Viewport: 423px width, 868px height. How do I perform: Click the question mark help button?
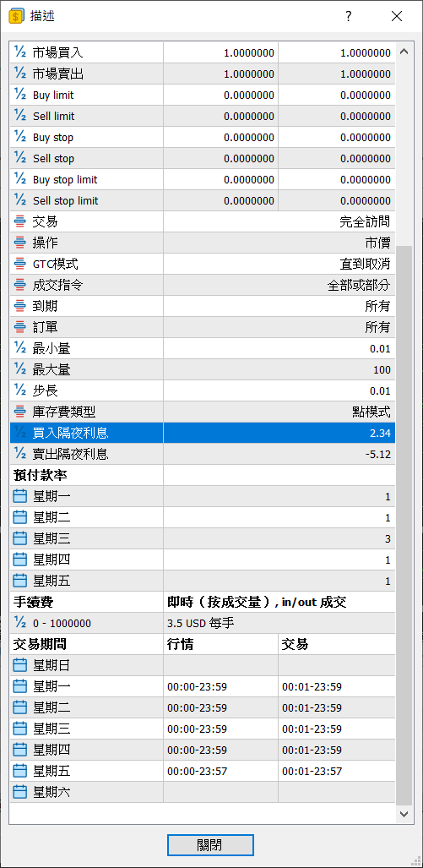pos(349,16)
